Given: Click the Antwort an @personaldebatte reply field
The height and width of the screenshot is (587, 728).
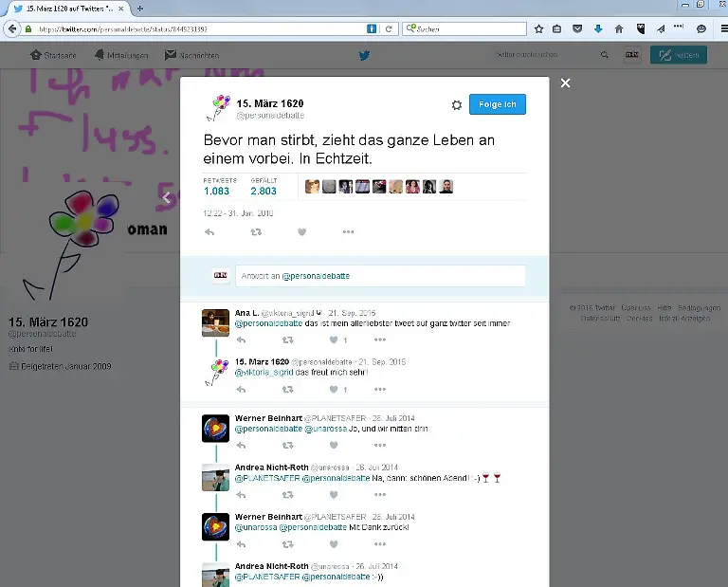Looking at the screenshot, I should click(379, 276).
